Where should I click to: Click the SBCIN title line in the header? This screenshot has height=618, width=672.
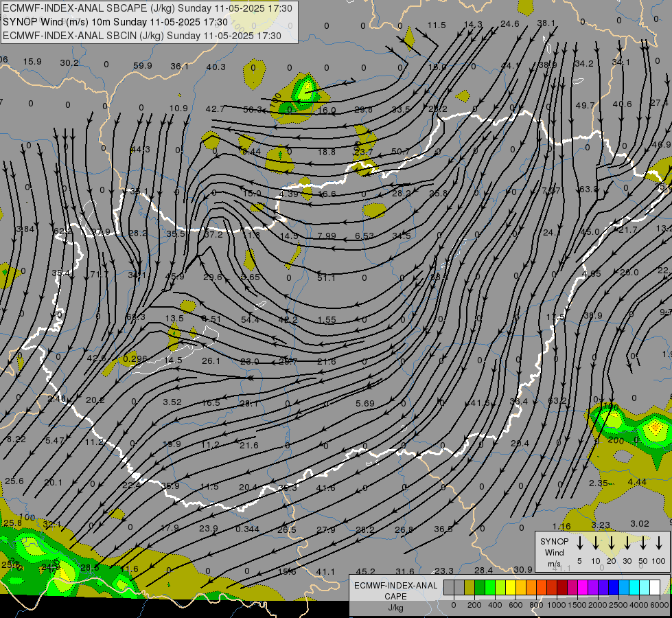[142, 36]
